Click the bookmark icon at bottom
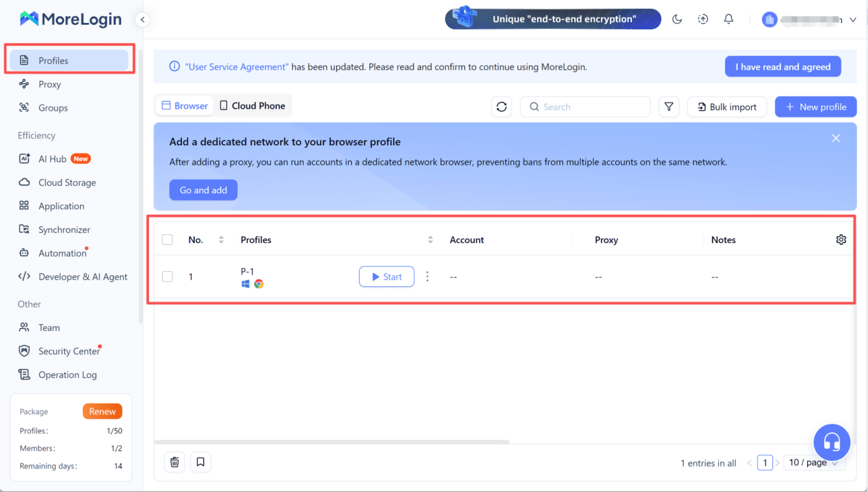The height and width of the screenshot is (492, 868). (201, 462)
